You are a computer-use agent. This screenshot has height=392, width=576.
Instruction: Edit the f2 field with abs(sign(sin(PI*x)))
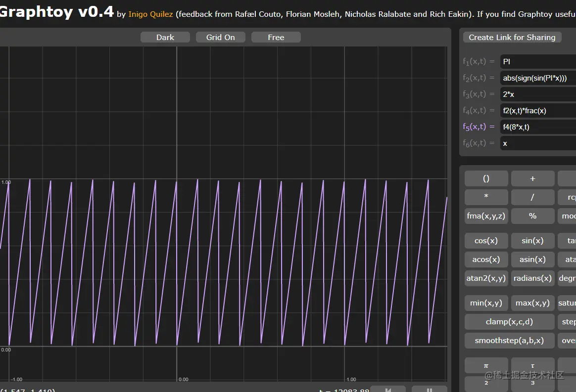(x=538, y=78)
